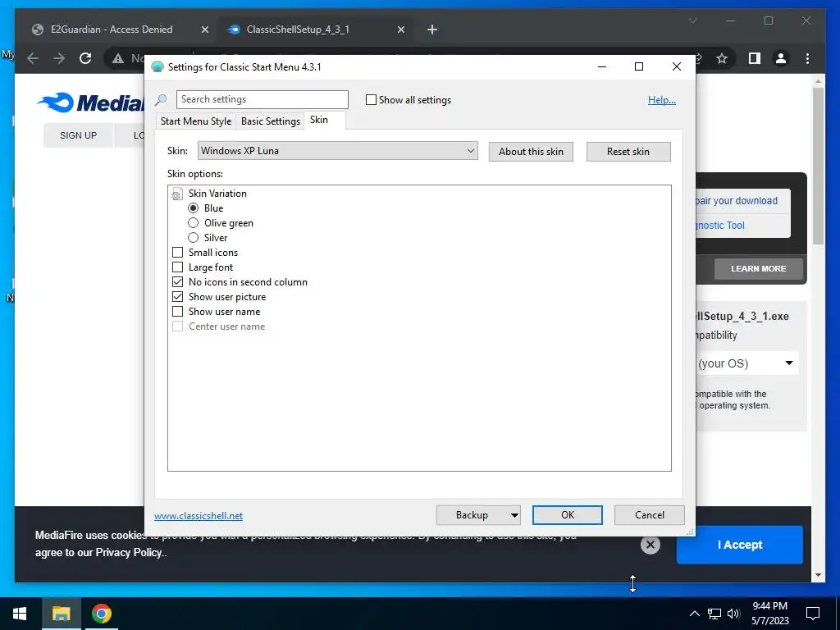Open Chrome three-dot menu

807,58
